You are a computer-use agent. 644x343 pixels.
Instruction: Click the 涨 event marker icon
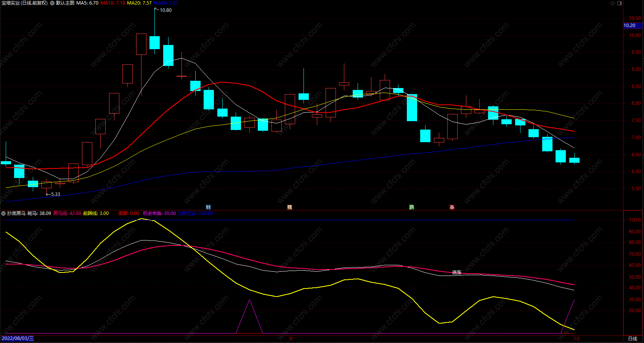pos(452,207)
